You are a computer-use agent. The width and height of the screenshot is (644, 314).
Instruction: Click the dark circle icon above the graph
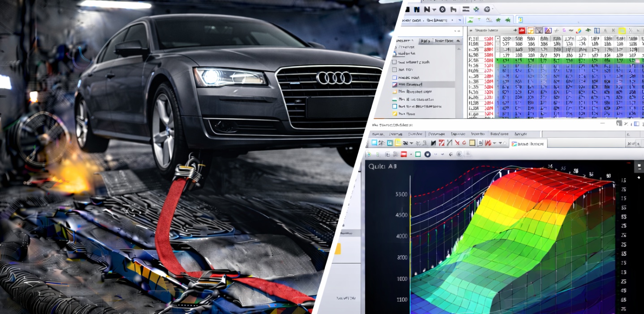428,154
